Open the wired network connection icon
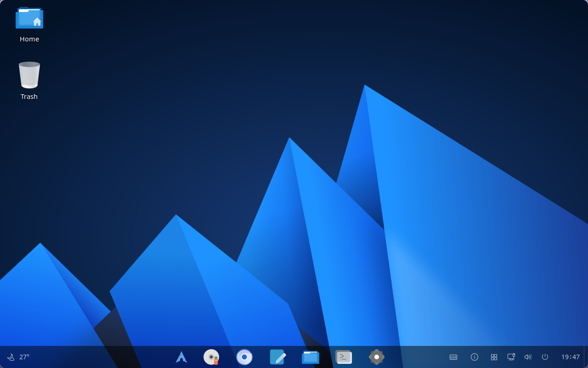 click(511, 357)
